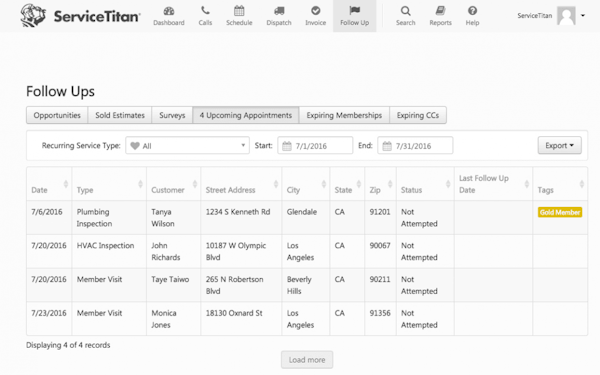Open the Calls phone icon

pos(205,11)
